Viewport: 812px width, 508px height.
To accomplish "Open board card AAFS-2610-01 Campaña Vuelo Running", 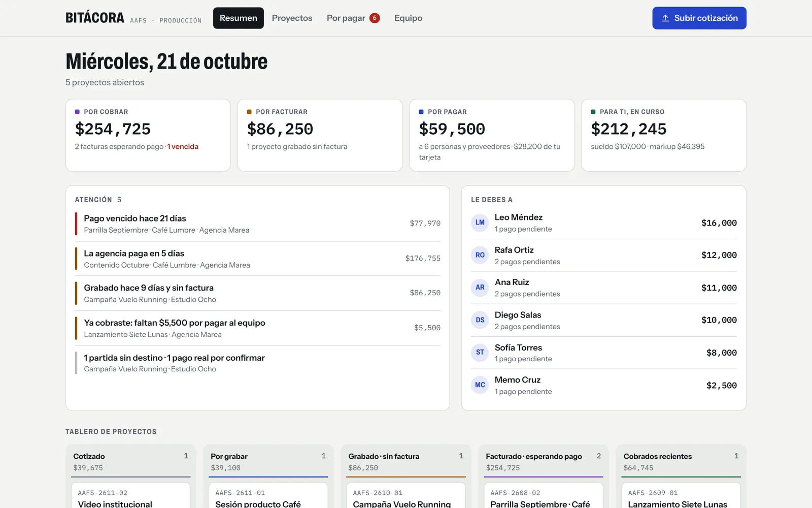I will tap(406, 496).
